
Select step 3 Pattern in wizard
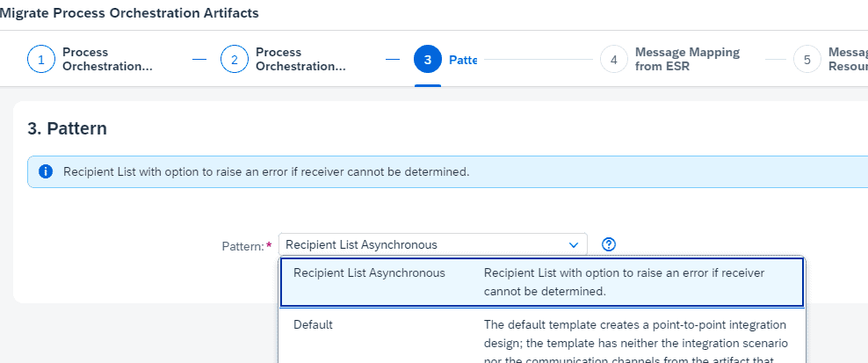click(445, 59)
